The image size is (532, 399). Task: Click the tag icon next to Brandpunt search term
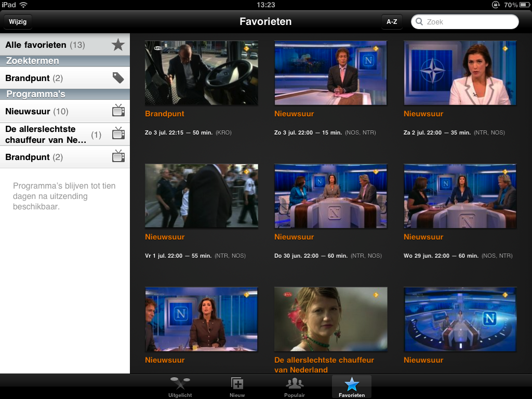118,78
